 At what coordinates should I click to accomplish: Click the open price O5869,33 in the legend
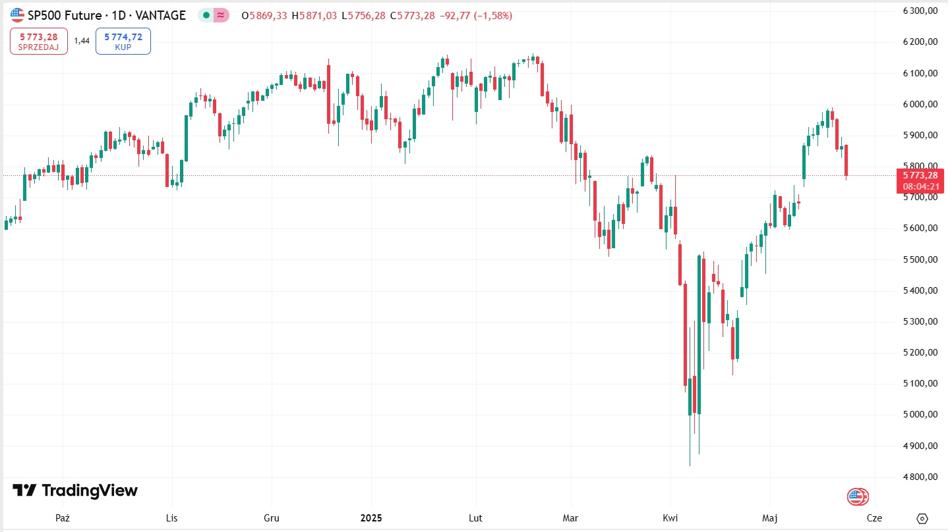pyautogui.click(x=264, y=15)
